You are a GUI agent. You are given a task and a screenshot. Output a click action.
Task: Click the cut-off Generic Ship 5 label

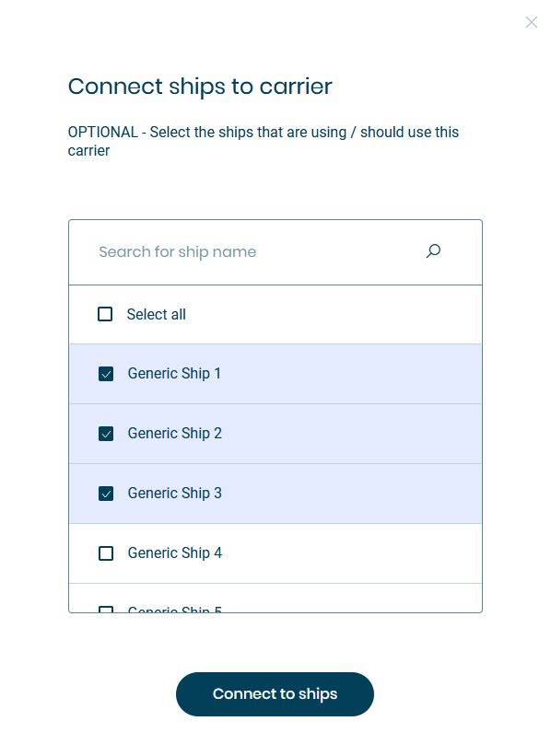(175, 610)
